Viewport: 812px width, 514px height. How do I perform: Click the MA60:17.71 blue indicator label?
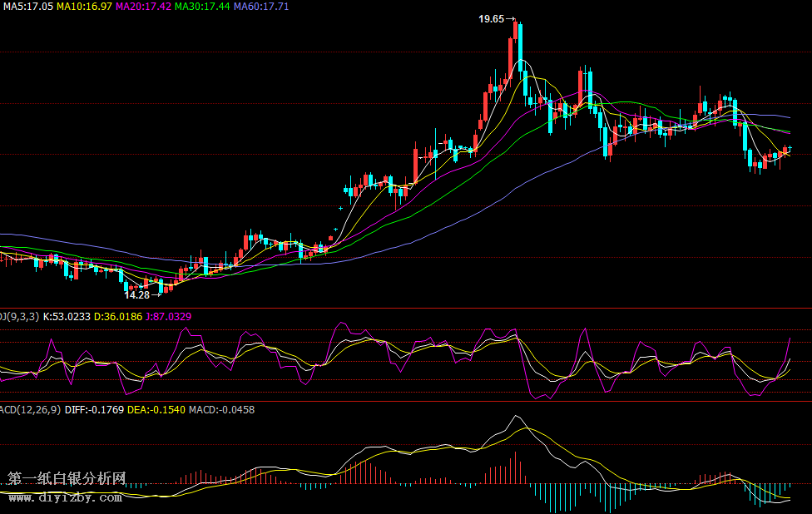[x=261, y=6]
